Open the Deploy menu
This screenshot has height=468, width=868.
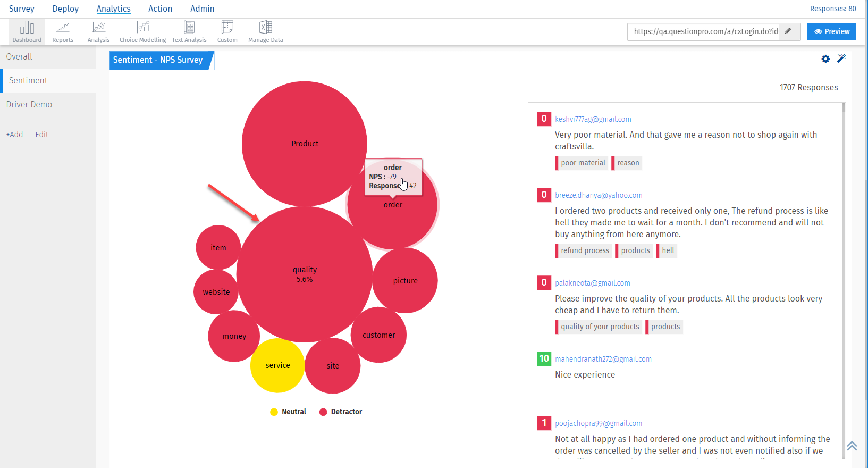tap(65, 9)
